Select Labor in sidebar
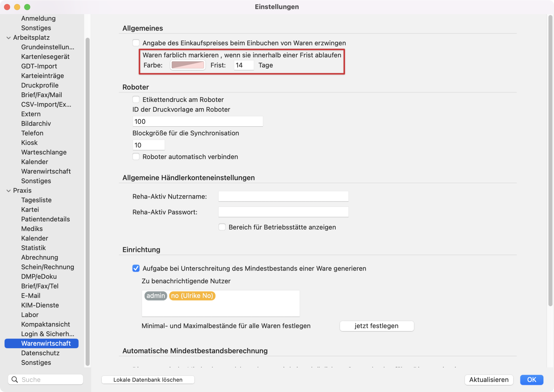The height and width of the screenshot is (392, 554). pos(30,315)
